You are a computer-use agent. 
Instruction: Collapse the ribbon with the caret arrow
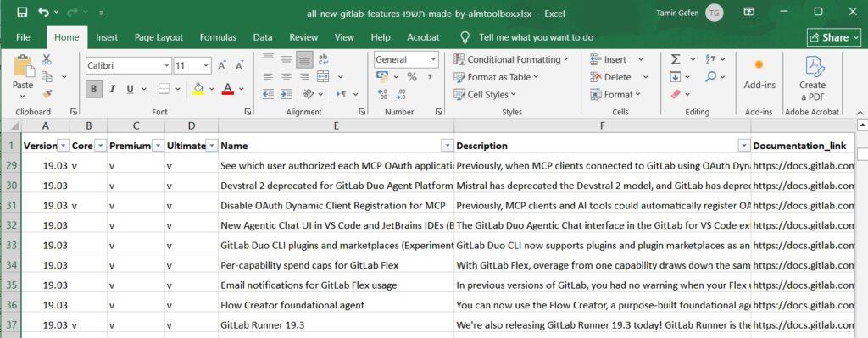[860, 113]
